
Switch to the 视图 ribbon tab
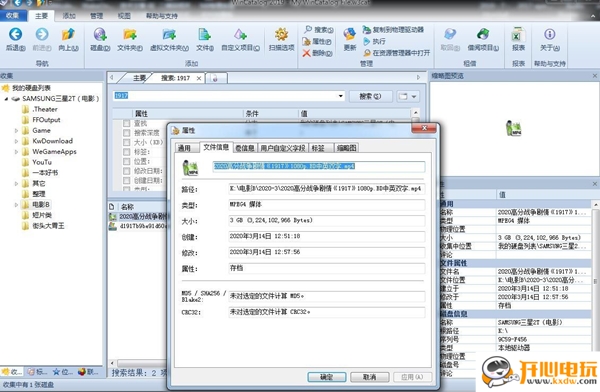tap(124, 16)
